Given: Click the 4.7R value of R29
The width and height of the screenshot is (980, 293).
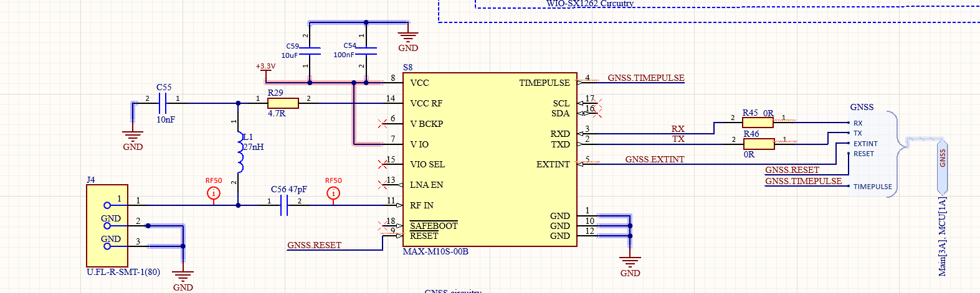Looking at the screenshot, I should point(277,113).
